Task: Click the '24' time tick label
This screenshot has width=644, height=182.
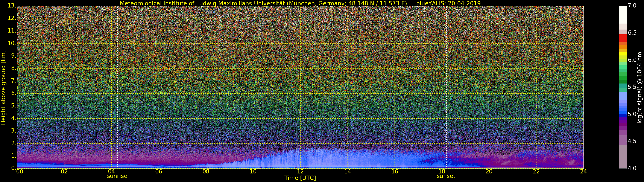Action: click(x=583, y=172)
